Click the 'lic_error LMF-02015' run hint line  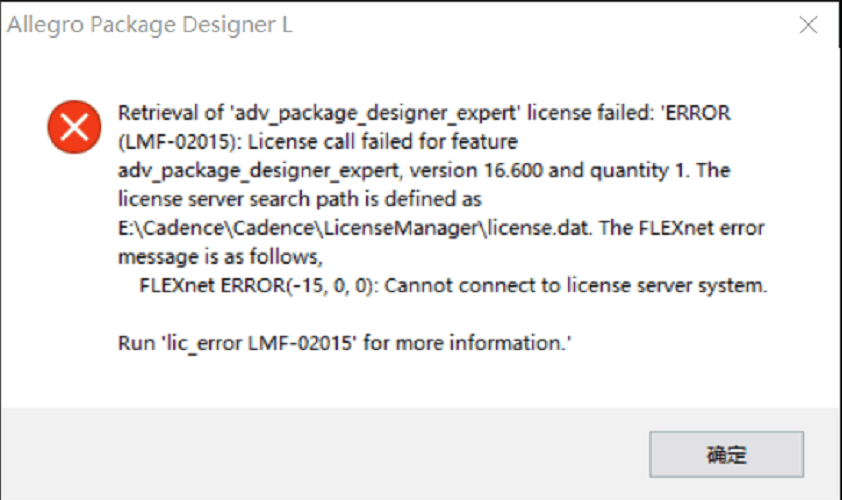coord(345,343)
